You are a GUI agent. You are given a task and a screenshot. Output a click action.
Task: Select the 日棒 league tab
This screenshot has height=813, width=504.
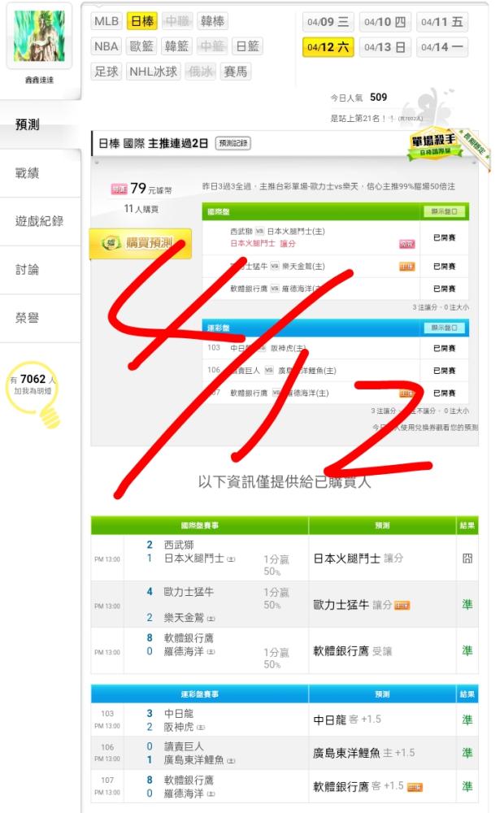[142, 21]
